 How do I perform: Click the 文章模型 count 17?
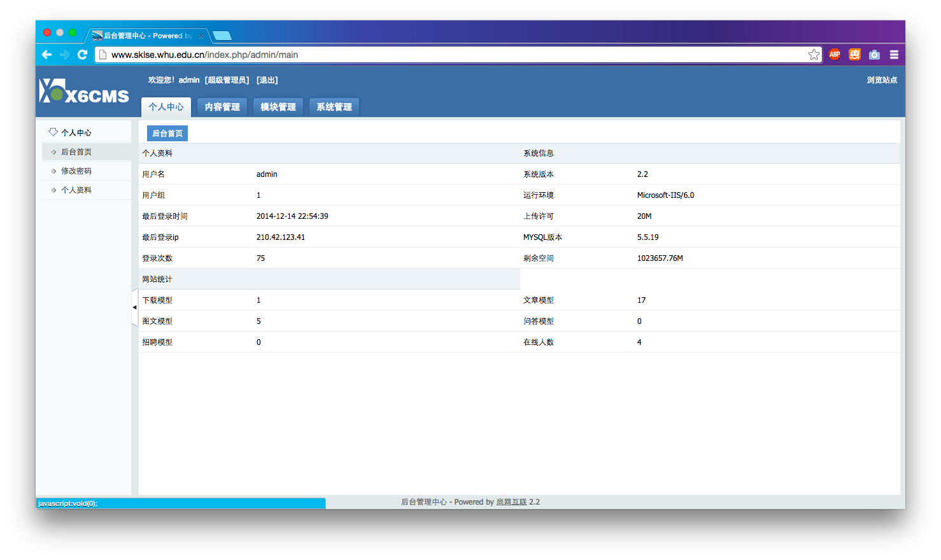[641, 300]
